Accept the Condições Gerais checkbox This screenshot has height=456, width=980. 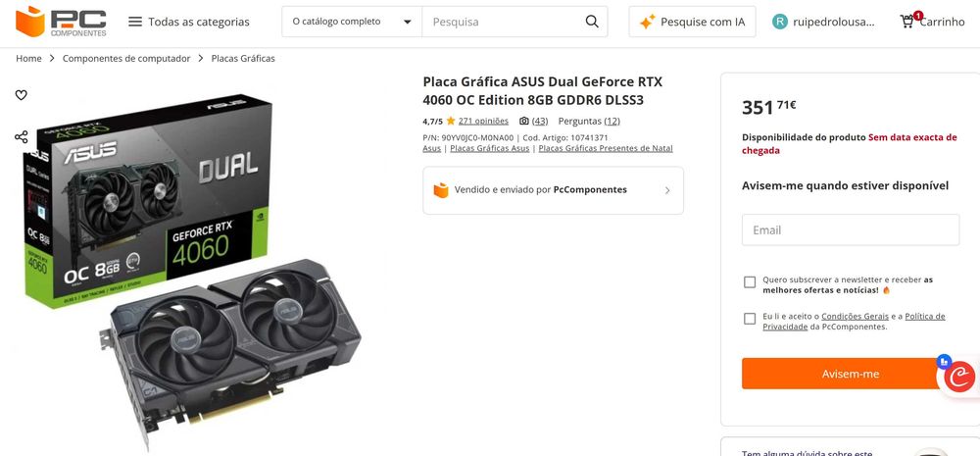tap(750, 319)
